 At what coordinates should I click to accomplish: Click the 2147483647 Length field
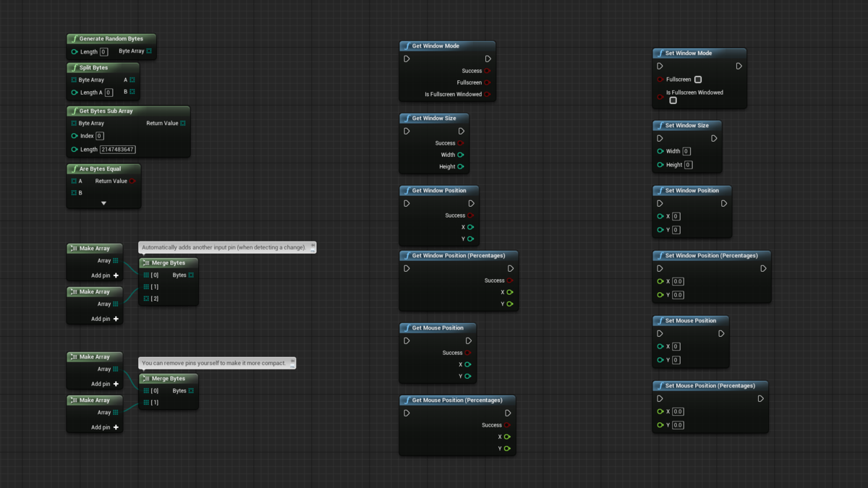(117, 150)
